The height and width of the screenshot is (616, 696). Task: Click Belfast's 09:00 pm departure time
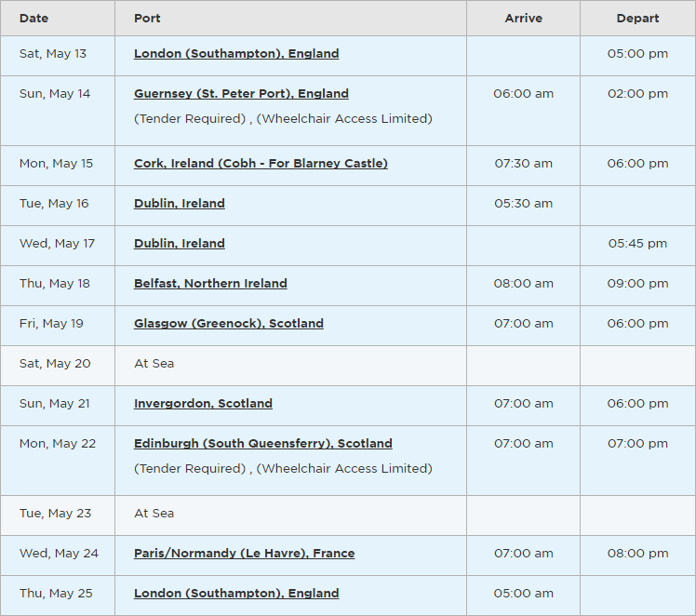[637, 284]
